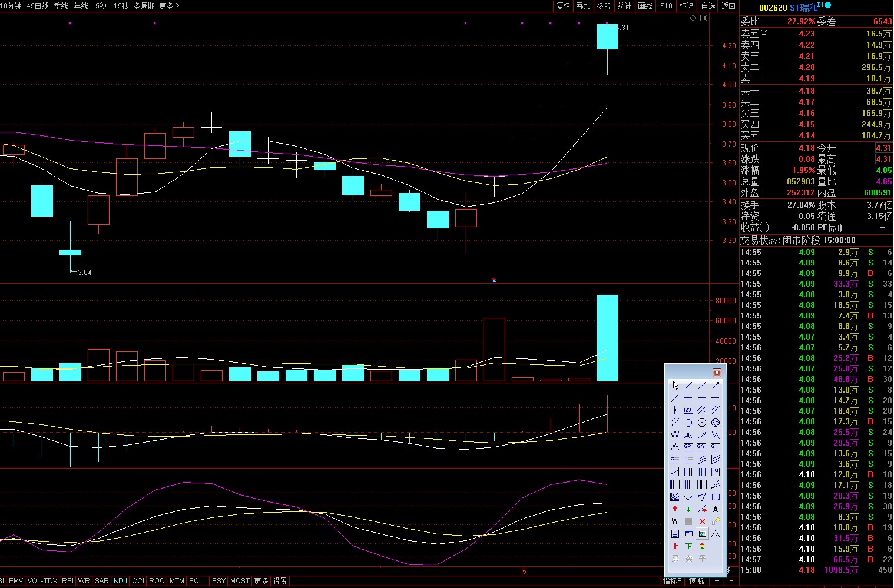The width and height of the screenshot is (894, 588).
Task: Open the 设置 indicator settings
Action: point(280,581)
